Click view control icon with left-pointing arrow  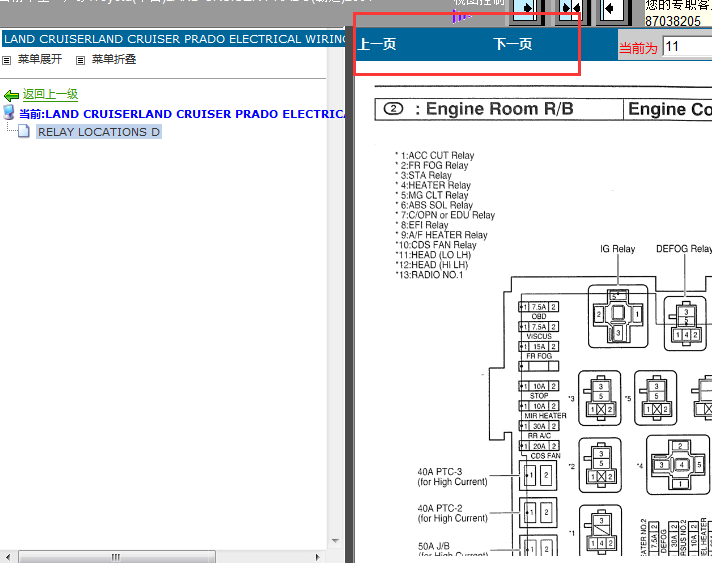point(613,9)
